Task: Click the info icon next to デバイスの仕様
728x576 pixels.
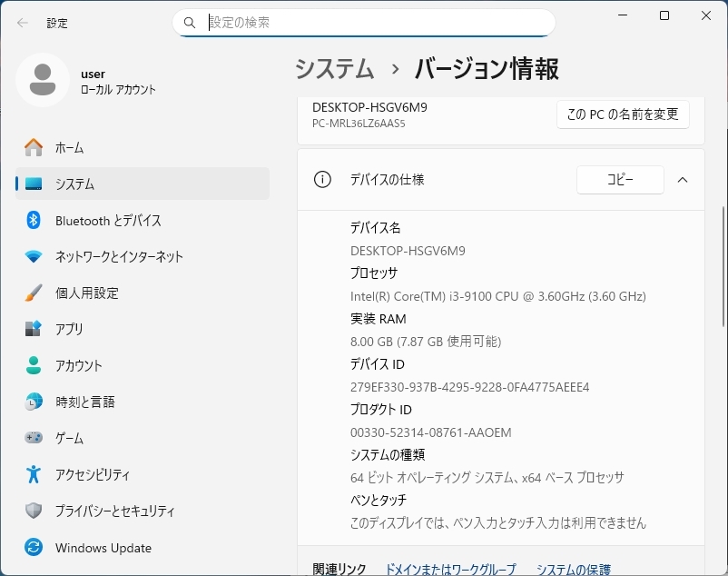Action: click(x=321, y=180)
